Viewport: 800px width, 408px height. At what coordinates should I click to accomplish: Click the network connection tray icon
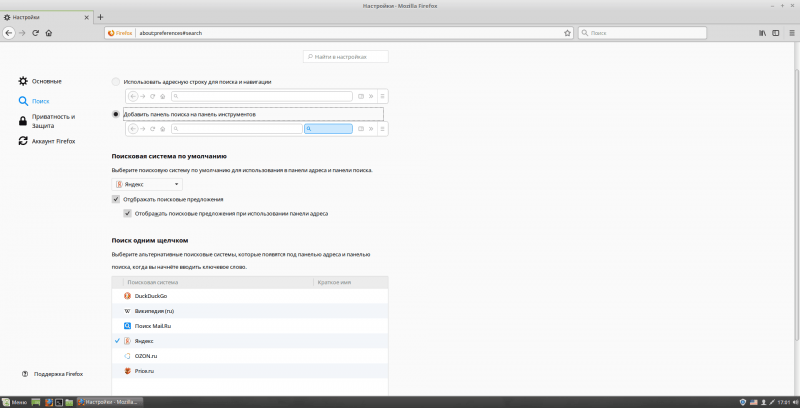772,402
